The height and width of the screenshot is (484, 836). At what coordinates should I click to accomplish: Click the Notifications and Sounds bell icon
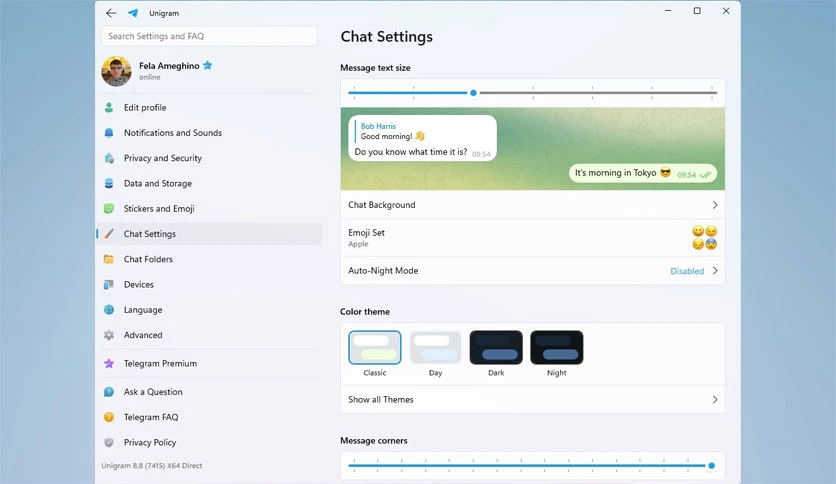[109, 133]
